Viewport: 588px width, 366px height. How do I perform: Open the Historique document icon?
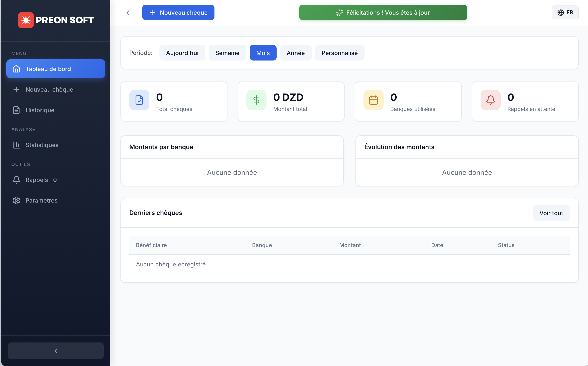tap(16, 110)
